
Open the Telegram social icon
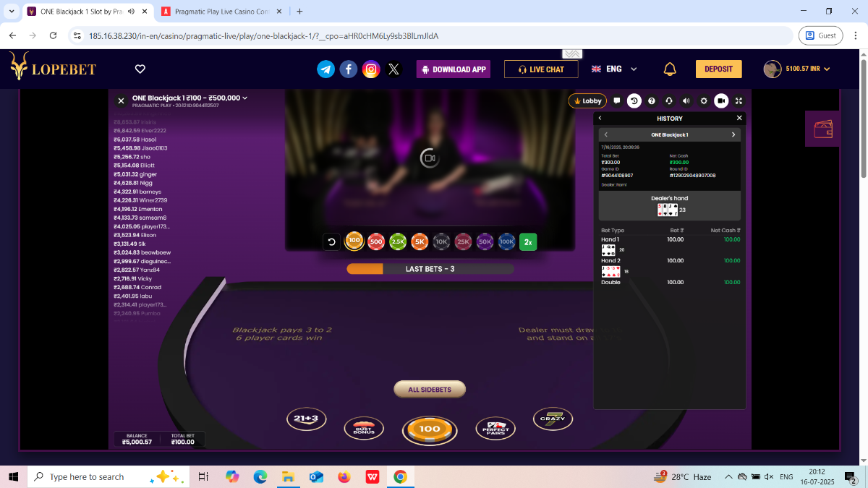(326, 69)
